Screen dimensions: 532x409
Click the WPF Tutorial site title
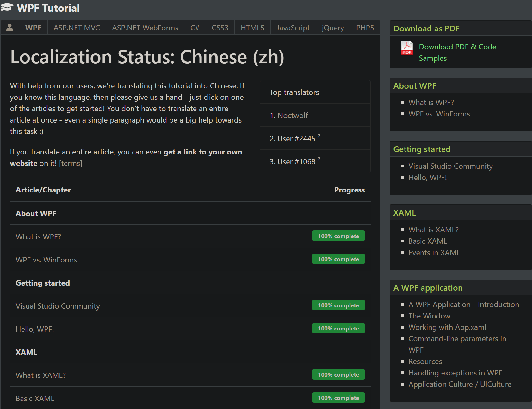pyautogui.click(x=48, y=8)
